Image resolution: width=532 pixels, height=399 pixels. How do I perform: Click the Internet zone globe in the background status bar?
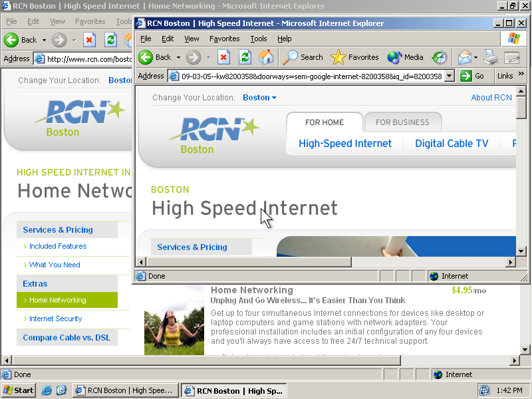click(438, 374)
